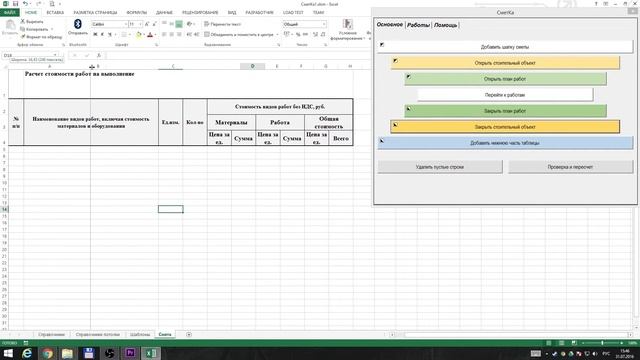The width and height of the screenshot is (640, 360).
Task: Click Merge and Center (Объединить) button
Action: 239,35
